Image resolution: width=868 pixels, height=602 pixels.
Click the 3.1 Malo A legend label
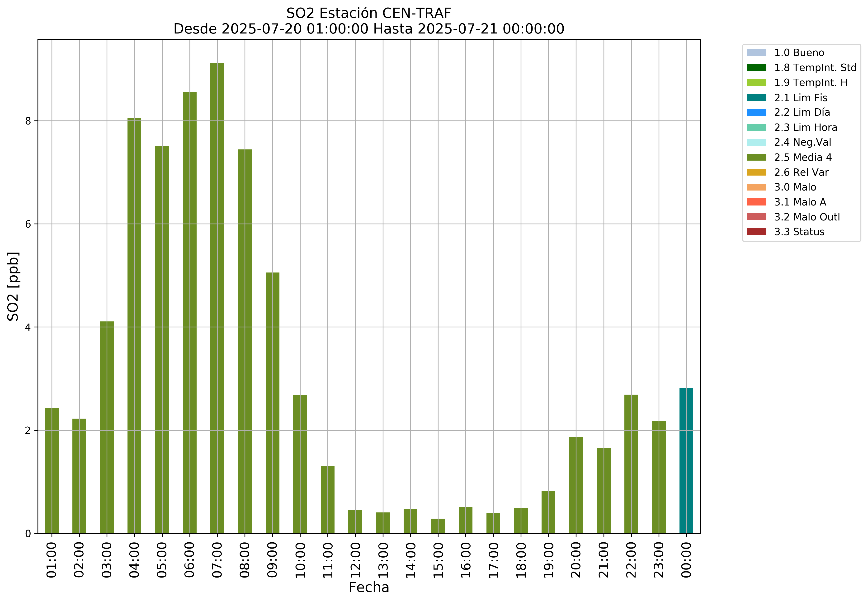coord(800,202)
